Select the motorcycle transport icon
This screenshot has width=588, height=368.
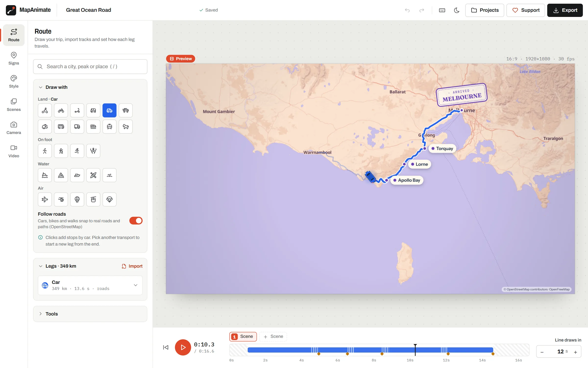pos(61,110)
